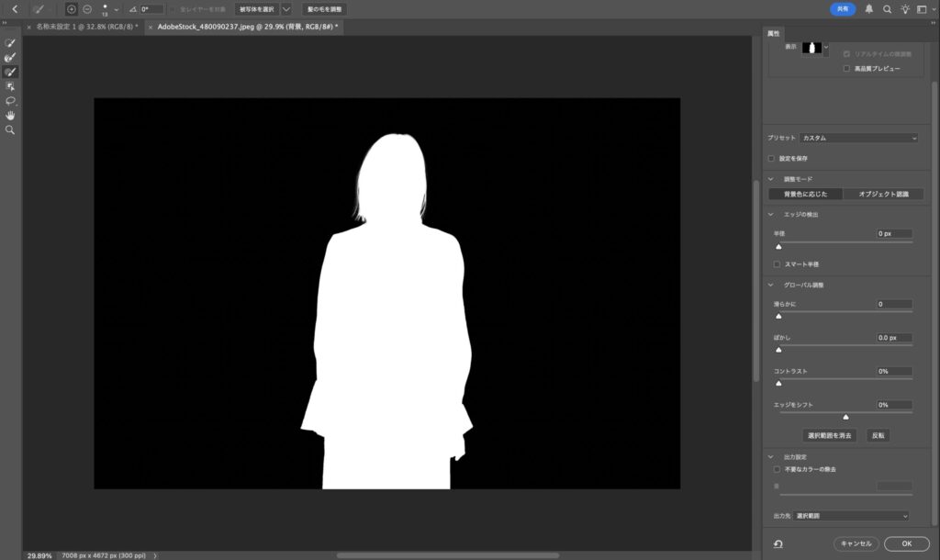Click the 29.89% zoom level field
Image resolution: width=940 pixels, height=560 pixels.
pyautogui.click(x=39, y=555)
